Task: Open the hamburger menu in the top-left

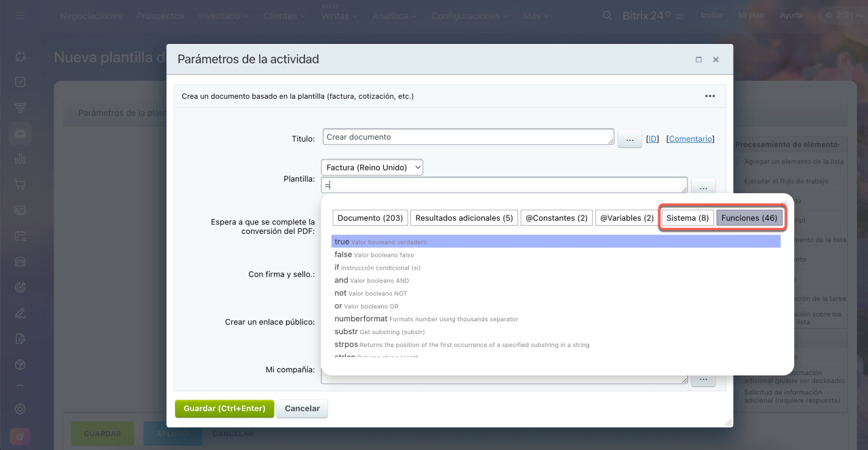Action: tap(20, 15)
